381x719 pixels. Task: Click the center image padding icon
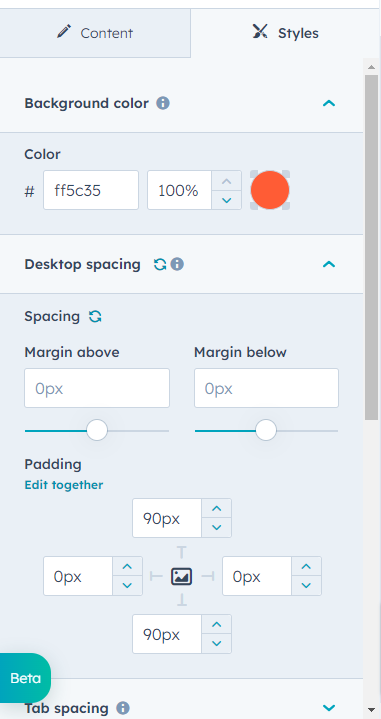[182, 576]
